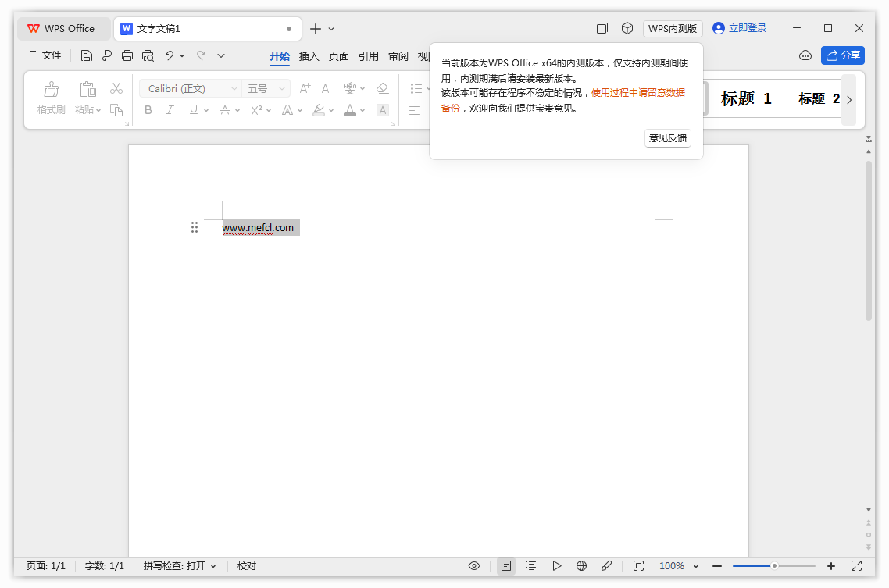Click the zoom slider handle
This screenshot has width=889, height=588.
click(x=774, y=566)
